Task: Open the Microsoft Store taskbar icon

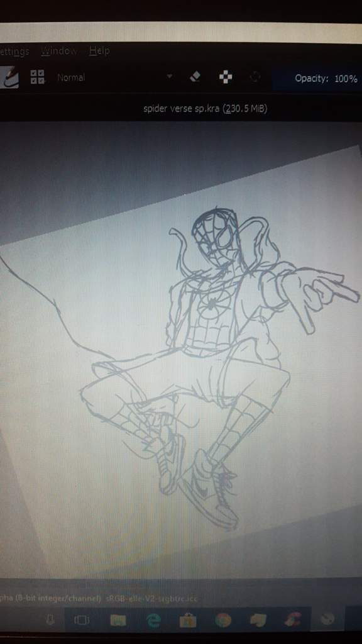Action: [x=188, y=620]
